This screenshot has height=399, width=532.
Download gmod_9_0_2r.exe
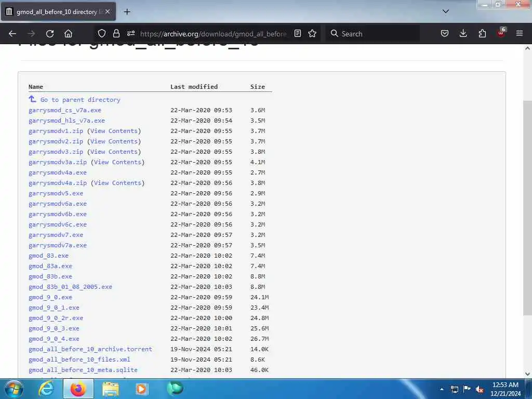(x=56, y=318)
